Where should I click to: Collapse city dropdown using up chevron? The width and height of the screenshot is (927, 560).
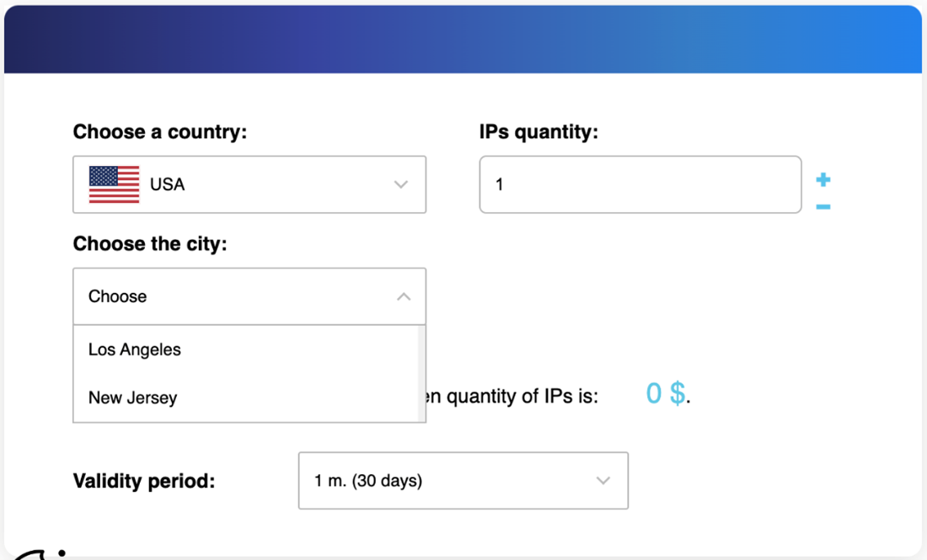(x=404, y=296)
